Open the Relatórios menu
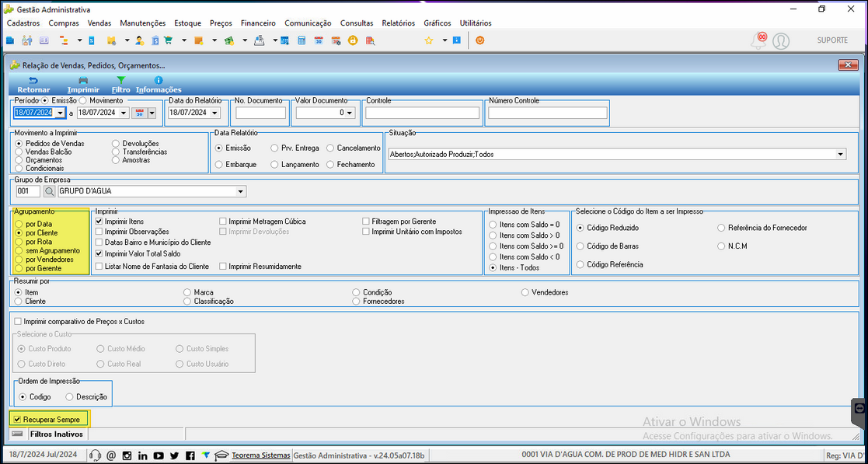 pyautogui.click(x=398, y=23)
